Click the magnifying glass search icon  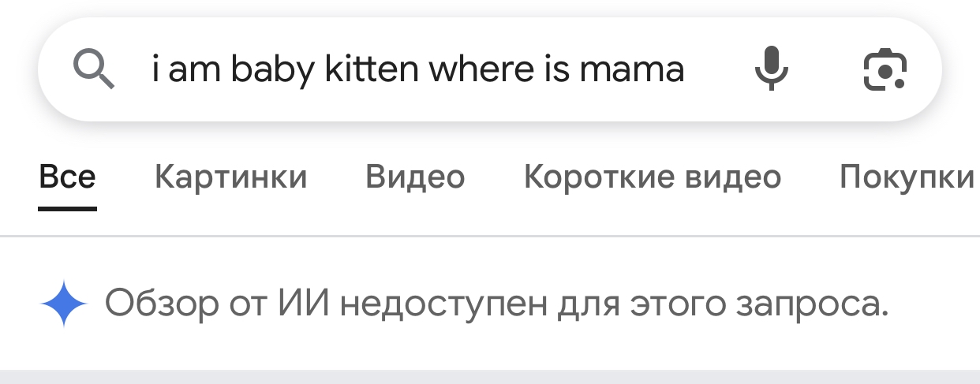click(94, 69)
